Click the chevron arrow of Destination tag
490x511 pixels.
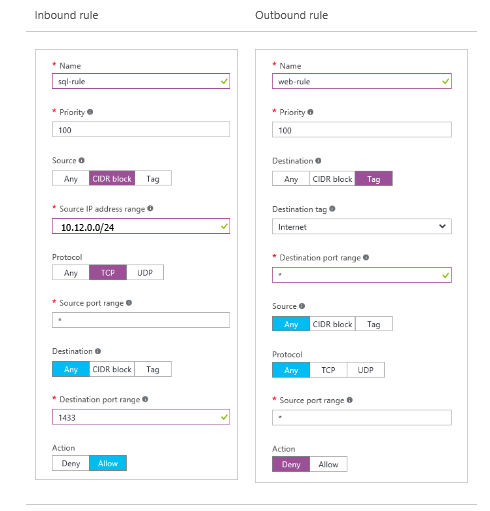pos(442,226)
